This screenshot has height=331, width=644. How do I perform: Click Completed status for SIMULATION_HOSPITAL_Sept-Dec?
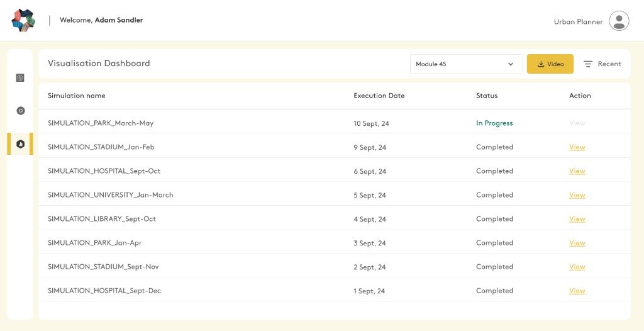point(494,291)
